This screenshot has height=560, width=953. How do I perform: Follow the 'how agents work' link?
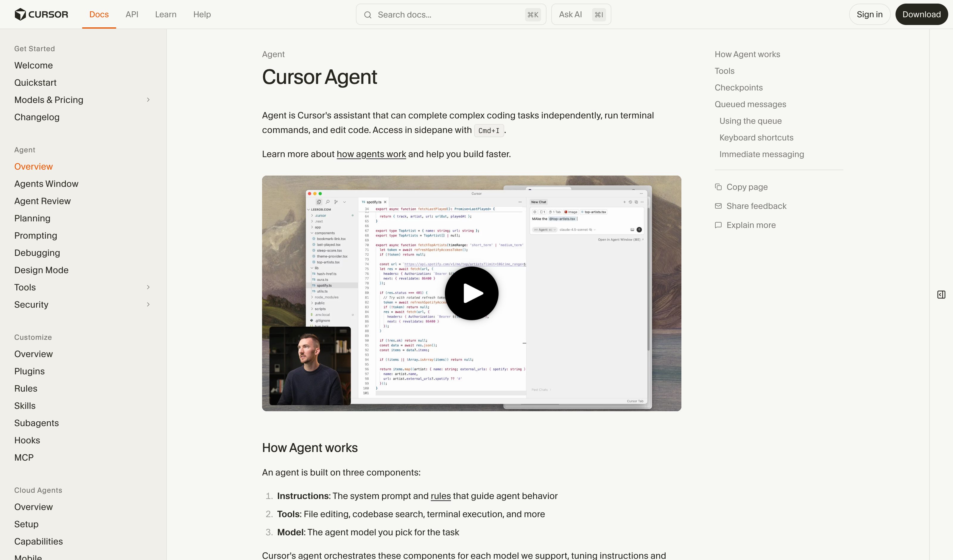[371, 154]
